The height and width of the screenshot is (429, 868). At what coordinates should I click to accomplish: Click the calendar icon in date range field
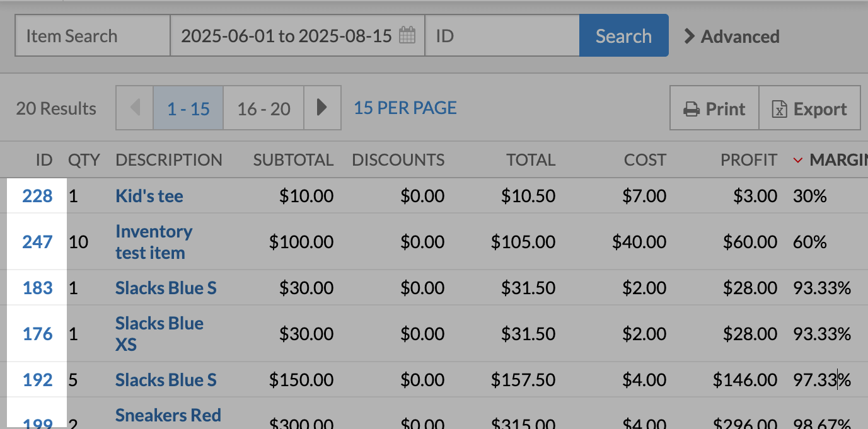pos(407,35)
